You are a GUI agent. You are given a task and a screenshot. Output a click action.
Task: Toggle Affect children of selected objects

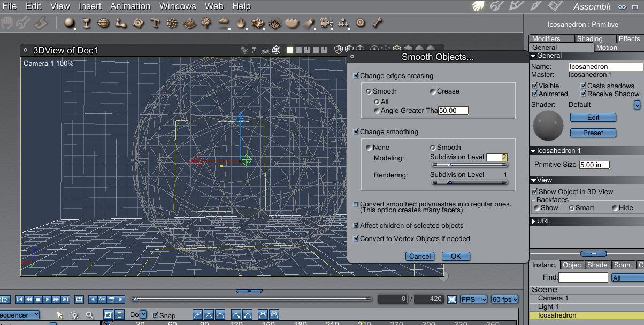click(356, 226)
